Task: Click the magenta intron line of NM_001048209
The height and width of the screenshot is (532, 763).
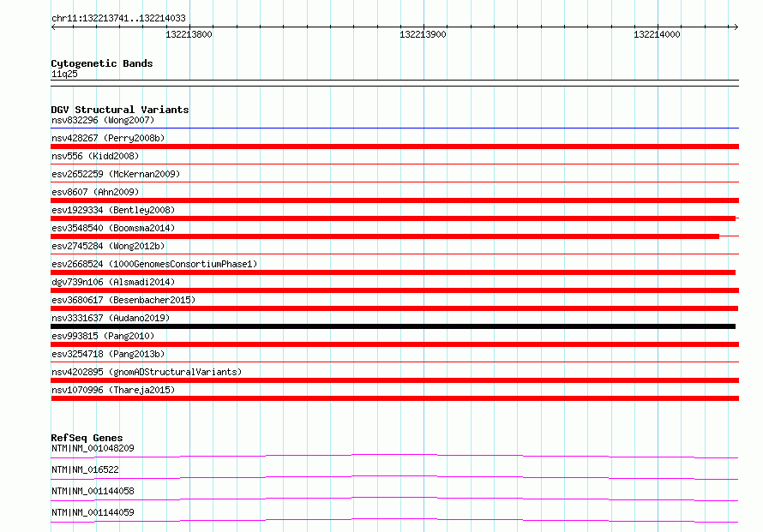Action: 394,455
